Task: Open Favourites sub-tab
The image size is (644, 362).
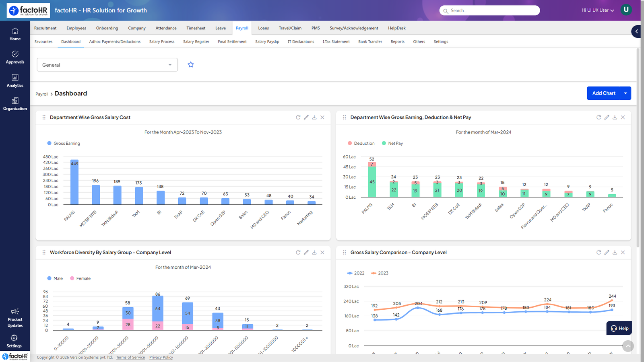Action: point(43,42)
